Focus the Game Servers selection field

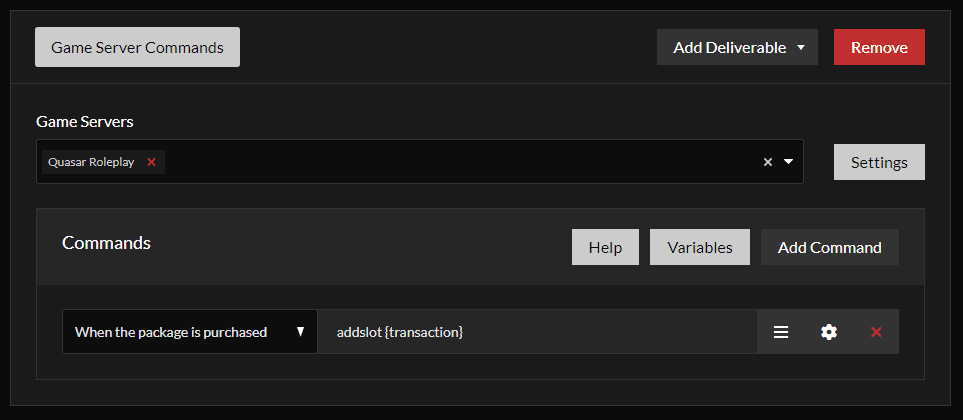click(x=460, y=162)
